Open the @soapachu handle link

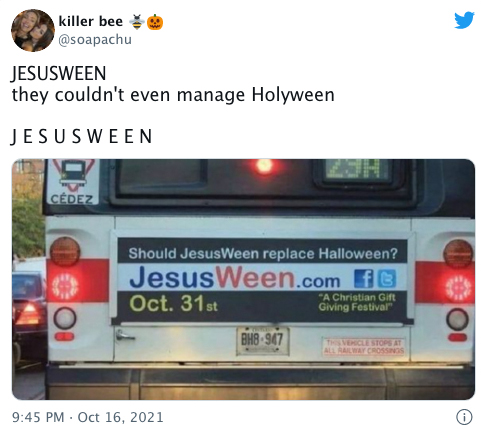(95, 39)
